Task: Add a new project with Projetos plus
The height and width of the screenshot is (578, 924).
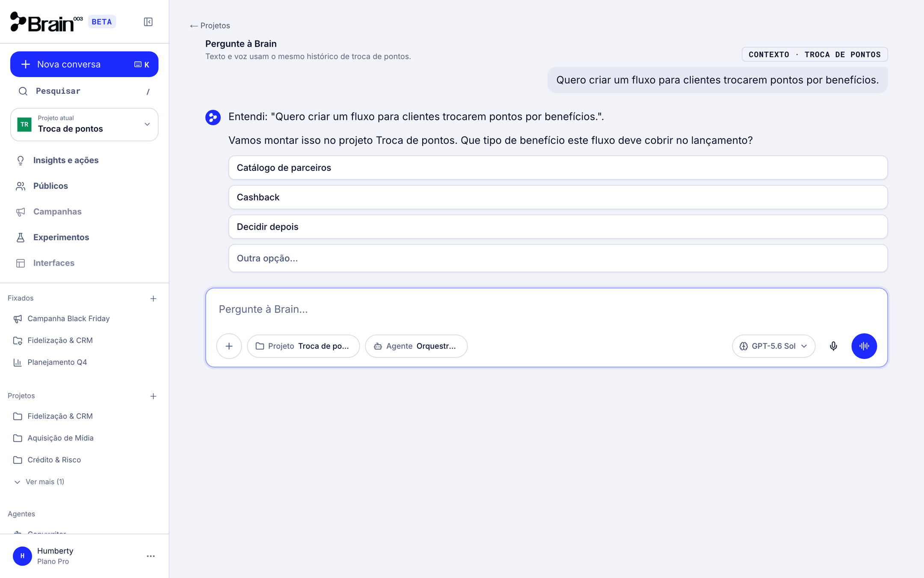Action: (x=153, y=396)
